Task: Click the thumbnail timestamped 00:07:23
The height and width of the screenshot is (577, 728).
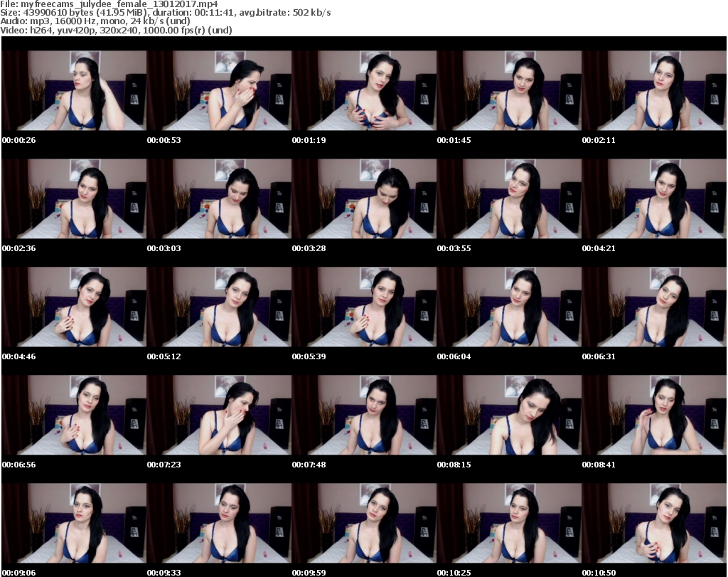Action: (219, 415)
